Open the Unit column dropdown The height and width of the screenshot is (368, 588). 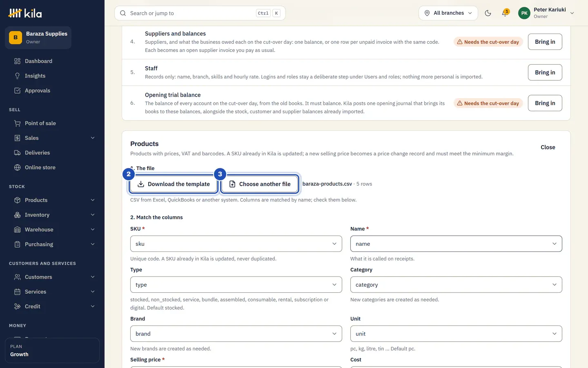[x=456, y=334]
